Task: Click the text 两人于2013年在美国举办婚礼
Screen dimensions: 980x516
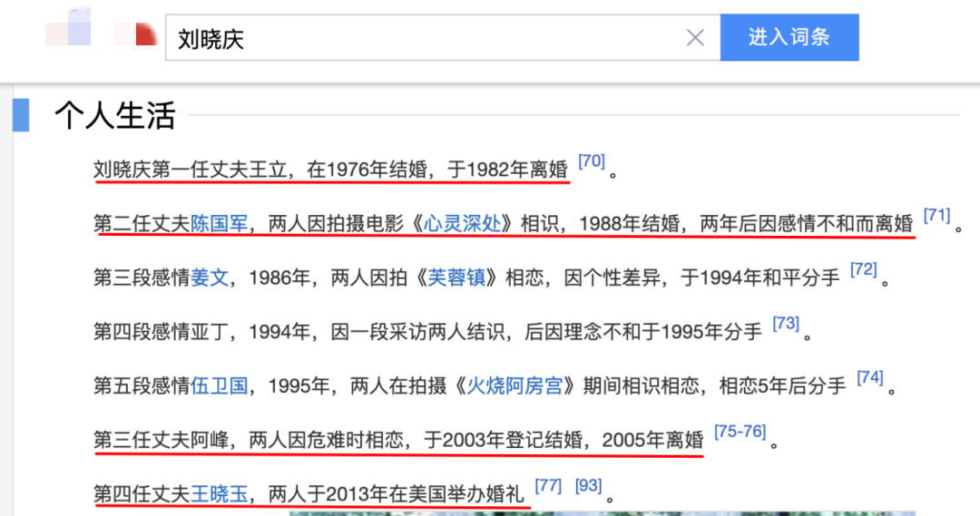Action: pyautogui.click(x=396, y=495)
